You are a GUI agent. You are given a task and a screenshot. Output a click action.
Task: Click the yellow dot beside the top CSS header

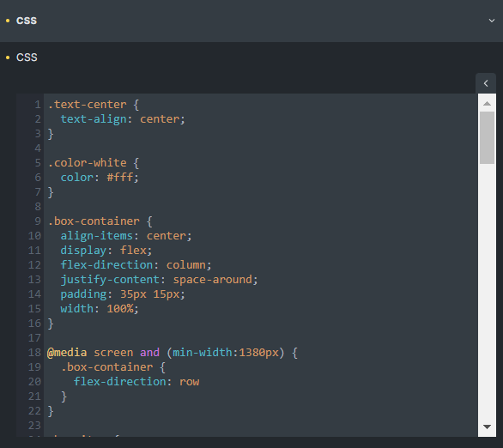tap(8, 21)
